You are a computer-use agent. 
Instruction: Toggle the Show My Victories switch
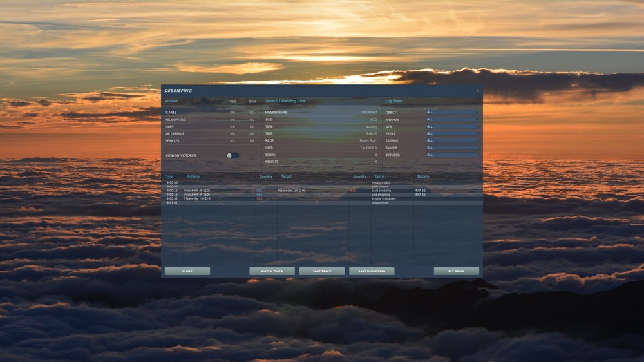coord(232,155)
